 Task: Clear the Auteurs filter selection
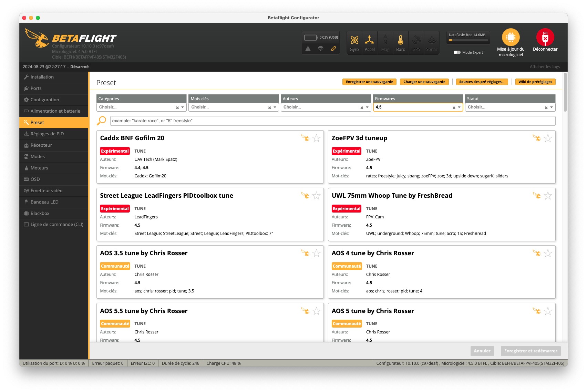pos(362,108)
